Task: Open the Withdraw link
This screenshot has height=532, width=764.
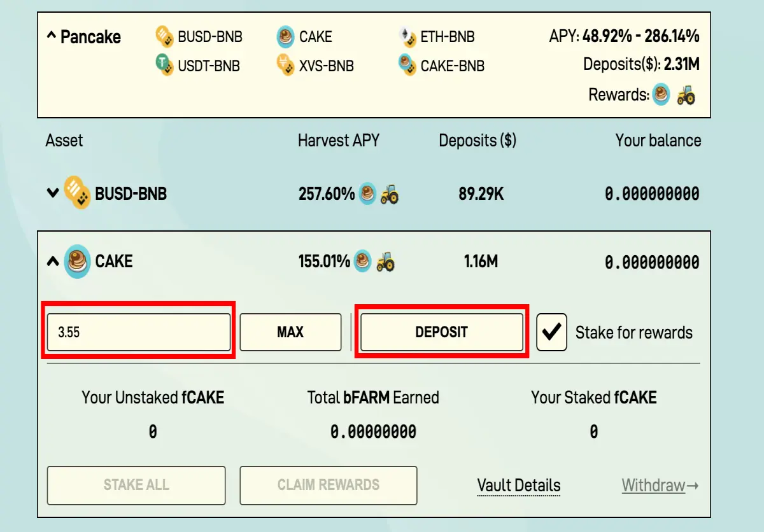Action: point(660,486)
